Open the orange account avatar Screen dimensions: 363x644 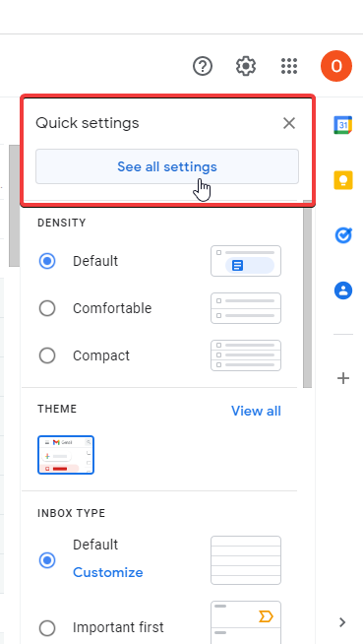click(x=336, y=66)
